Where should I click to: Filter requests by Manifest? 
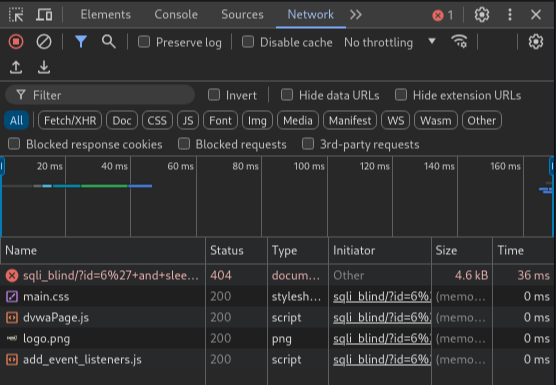click(x=350, y=121)
